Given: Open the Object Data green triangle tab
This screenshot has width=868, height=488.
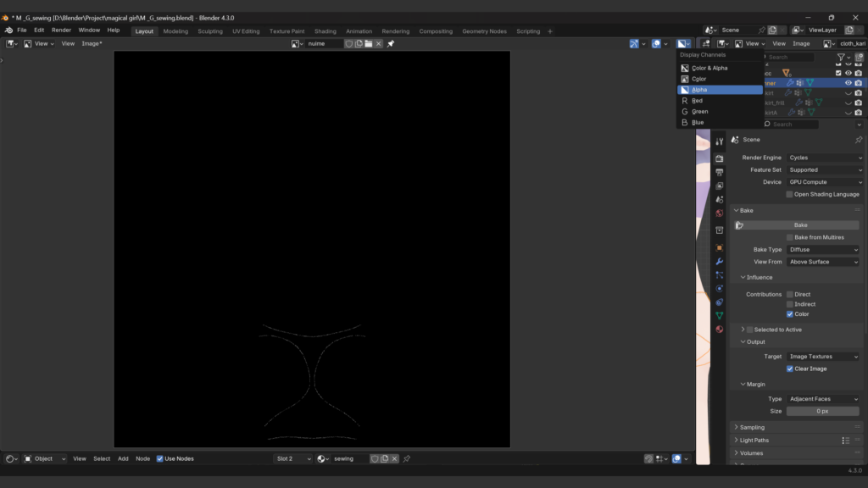Looking at the screenshot, I should [x=720, y=315].
